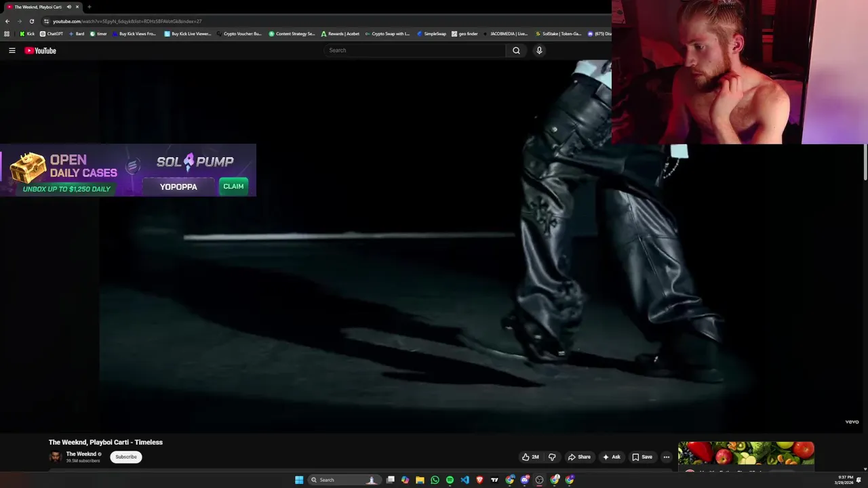This screenshot has width=868, height=488.
Task: Click the vevo watermark in video
Action: click(x=852, y=422)
